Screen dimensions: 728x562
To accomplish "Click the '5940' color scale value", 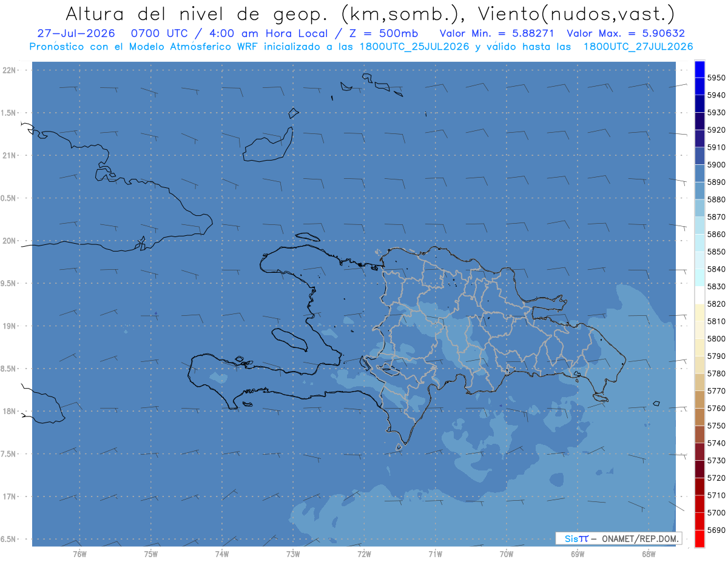I will click(x=716, y=95).
